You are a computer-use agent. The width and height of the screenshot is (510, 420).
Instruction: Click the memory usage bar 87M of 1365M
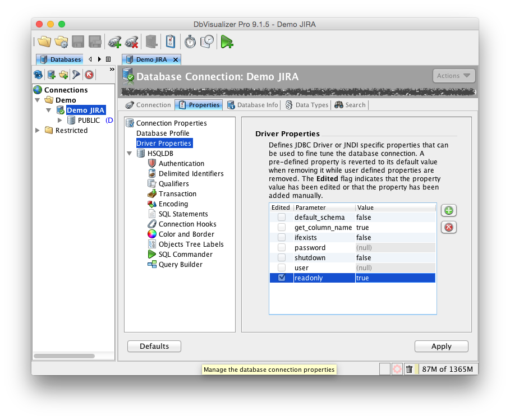(x=447, y=369)
